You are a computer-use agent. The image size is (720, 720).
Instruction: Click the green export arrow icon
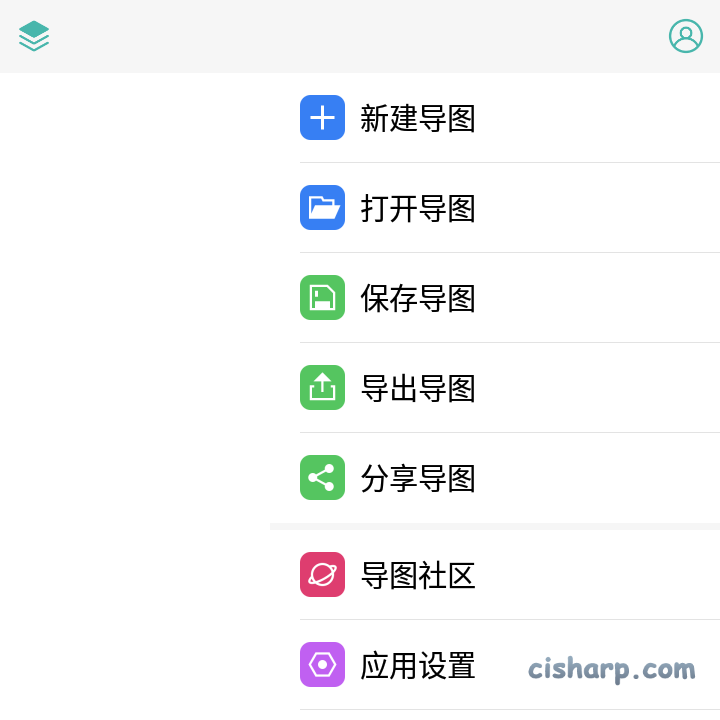coord(322,388)
